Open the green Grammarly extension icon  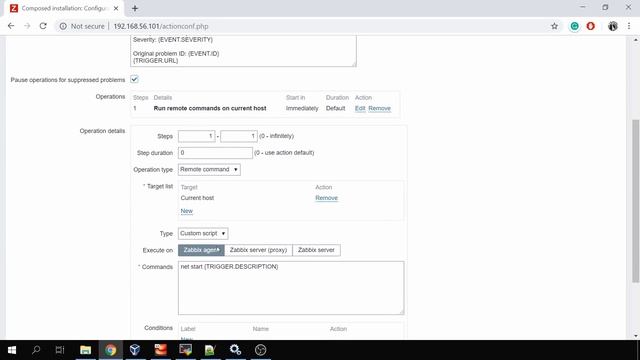coord(574,26)
